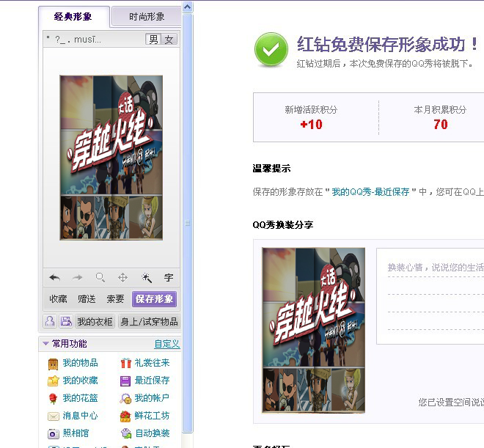Select the 女 gender toggle
484x448 pixels.
pos(169,40)
